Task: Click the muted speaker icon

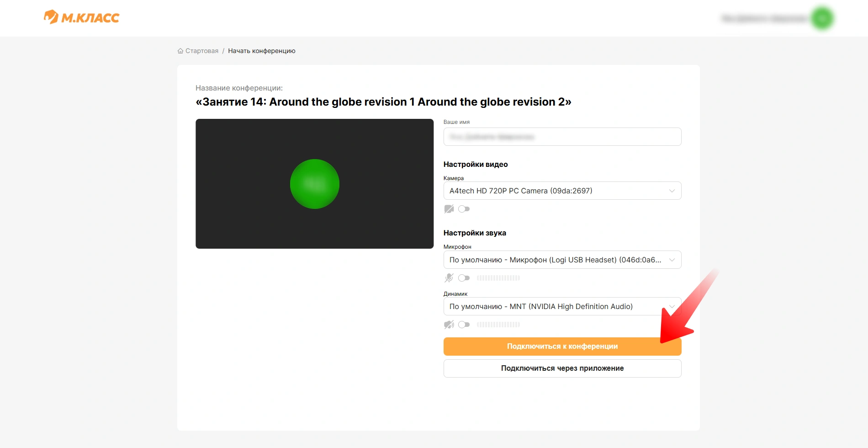Action: 449,325
